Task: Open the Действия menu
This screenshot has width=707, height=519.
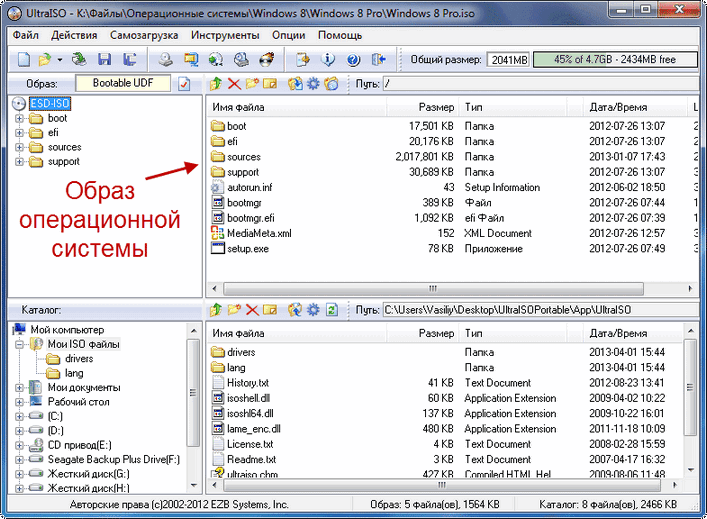Action: click(74, 35)
